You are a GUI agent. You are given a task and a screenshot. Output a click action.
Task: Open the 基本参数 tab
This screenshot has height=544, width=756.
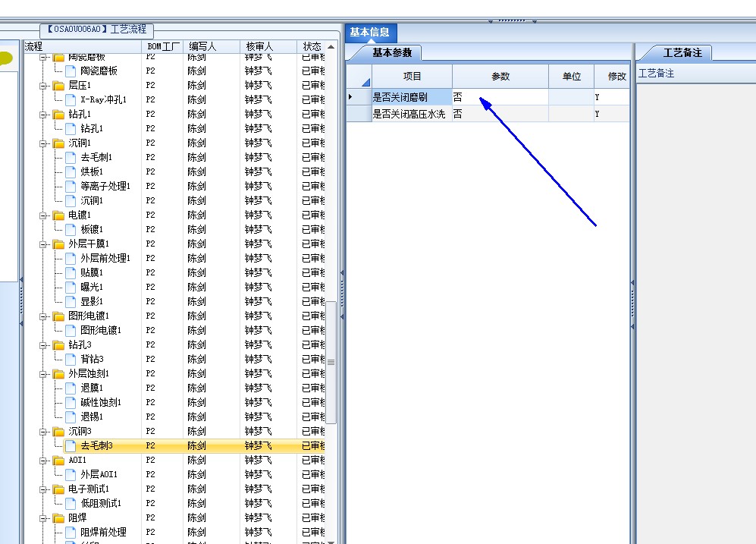click(x=392, y=52)
